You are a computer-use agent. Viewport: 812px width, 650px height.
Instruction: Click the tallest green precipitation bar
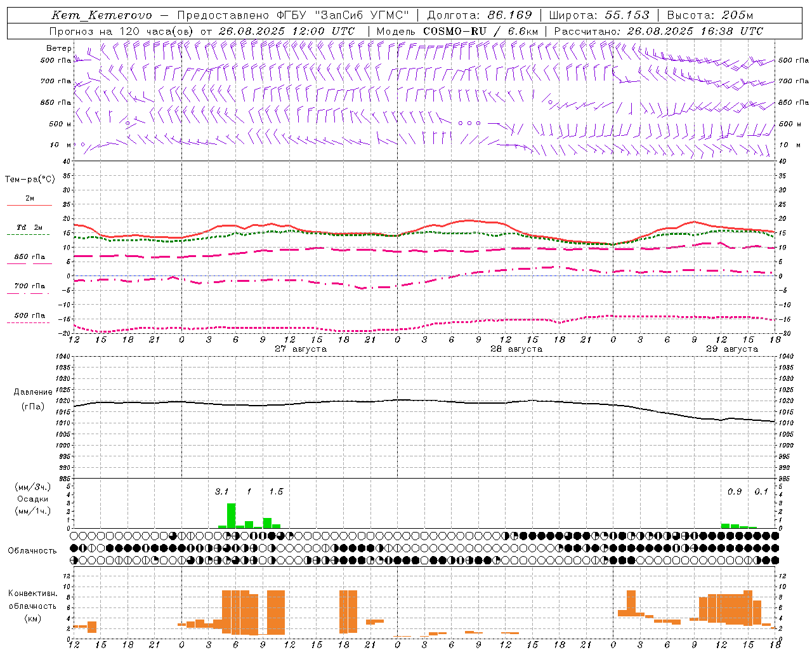point(231,515)
